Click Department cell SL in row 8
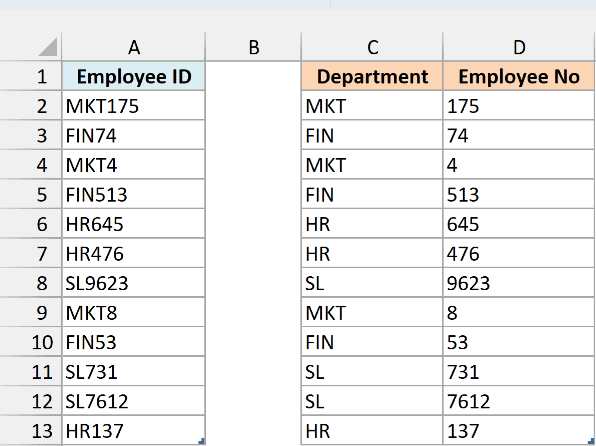 tap(372, 283)
